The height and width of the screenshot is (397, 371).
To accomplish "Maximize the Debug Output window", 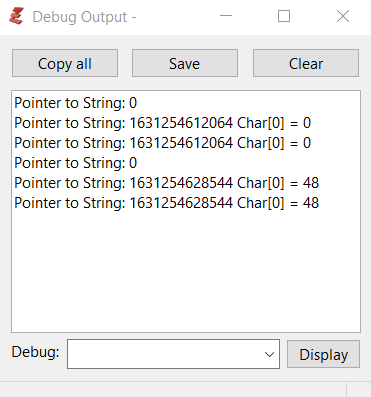I will [x=284, y=16].
